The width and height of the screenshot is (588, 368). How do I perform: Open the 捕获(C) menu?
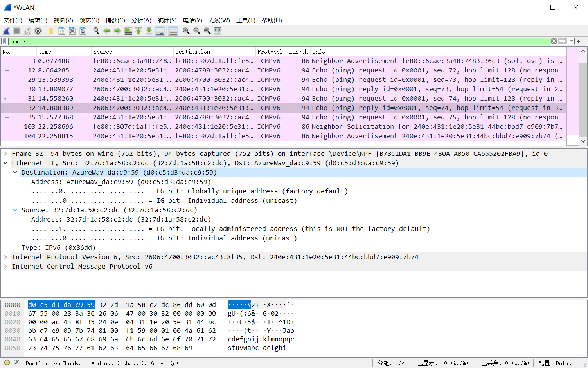point(115,20)
